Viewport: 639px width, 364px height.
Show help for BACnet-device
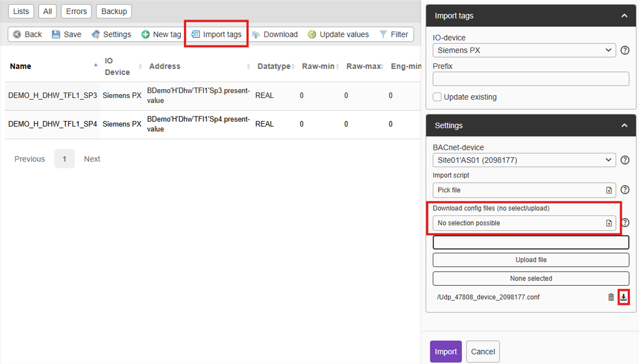point(625,160)
